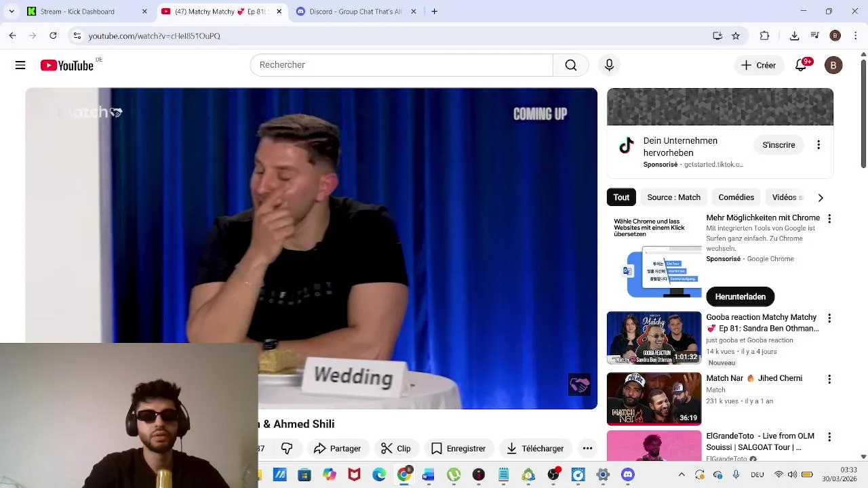Open Chrome profile avatar B
868x488 pixels.
coord(835,36)
